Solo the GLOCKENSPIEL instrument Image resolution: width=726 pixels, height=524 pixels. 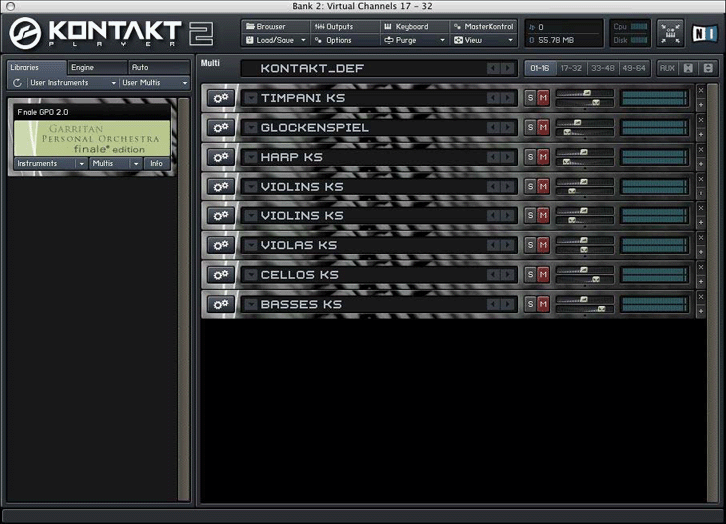[x=531, y=128]
